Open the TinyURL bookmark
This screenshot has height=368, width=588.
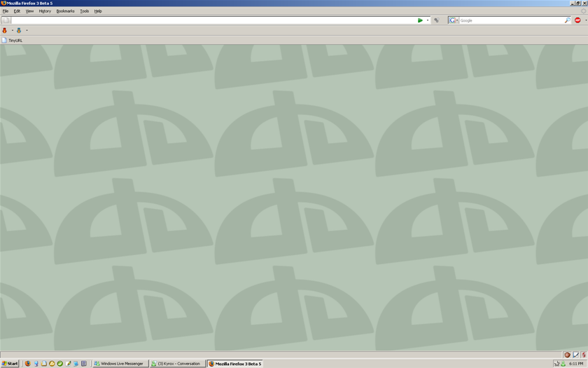(x=12, y=40)
